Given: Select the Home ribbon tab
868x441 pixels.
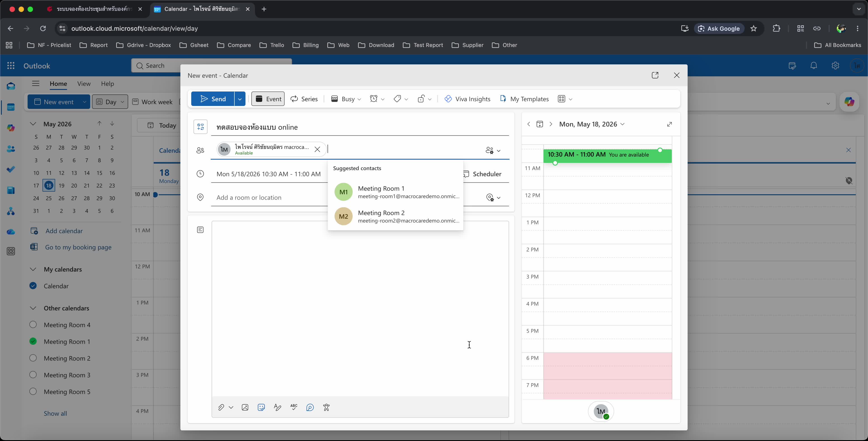Looking at the screenshot, I should 58,84.
